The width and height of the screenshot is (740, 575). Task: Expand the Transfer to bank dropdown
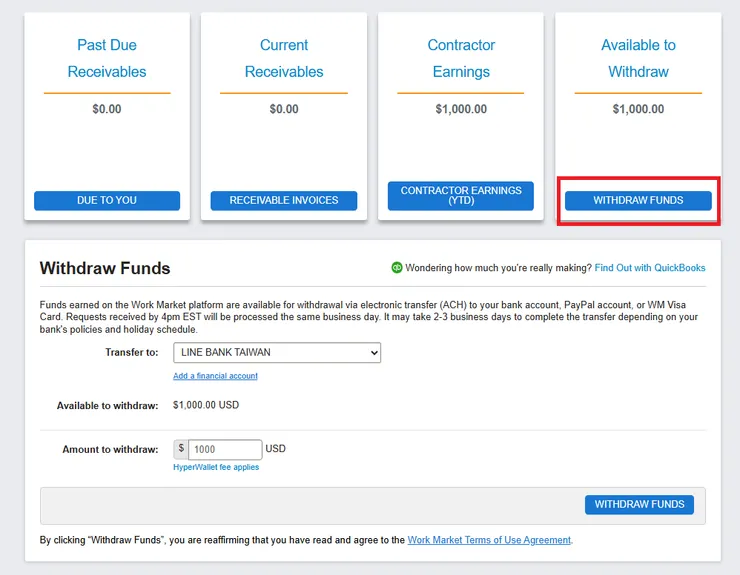277,352
